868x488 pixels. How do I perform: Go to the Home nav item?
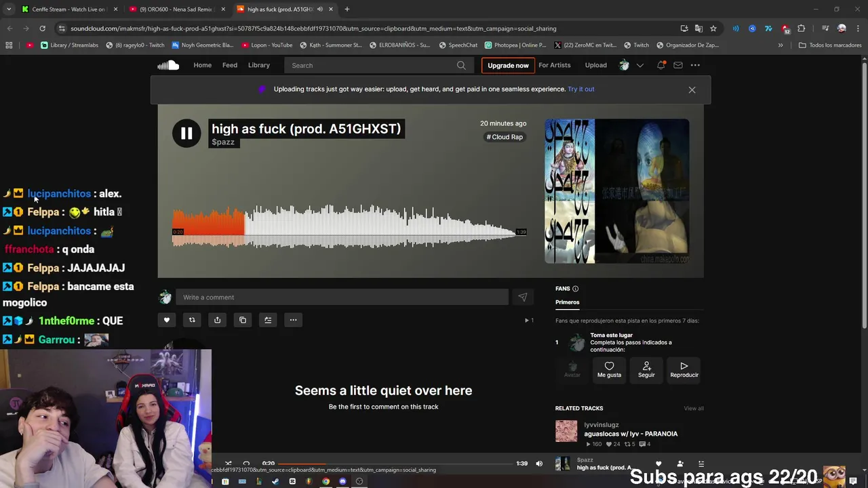point(202,65)
